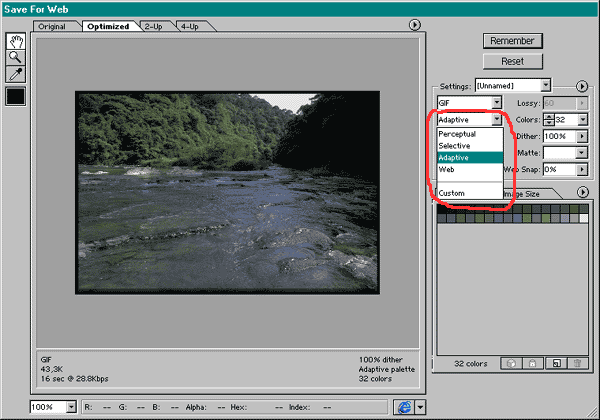Open the Image Size tab
This screenshot has height=420, width=600.
(x=528, y=194)
